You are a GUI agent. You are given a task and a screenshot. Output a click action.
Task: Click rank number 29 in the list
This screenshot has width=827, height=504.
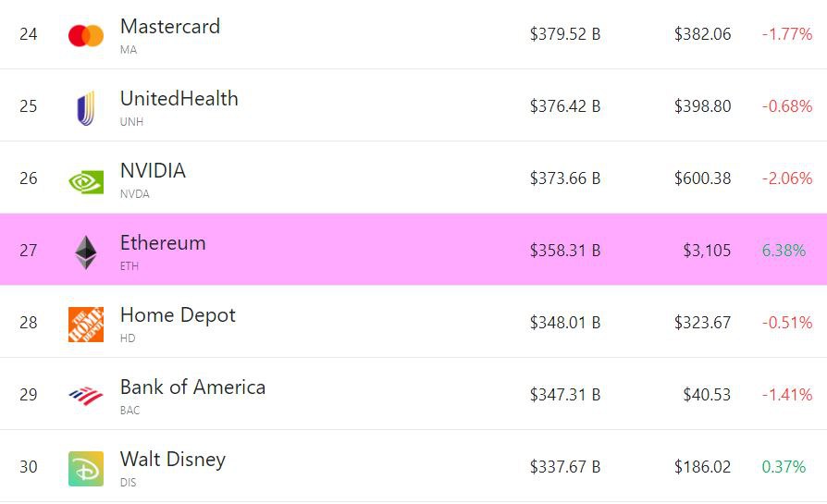tap(29, 395)
